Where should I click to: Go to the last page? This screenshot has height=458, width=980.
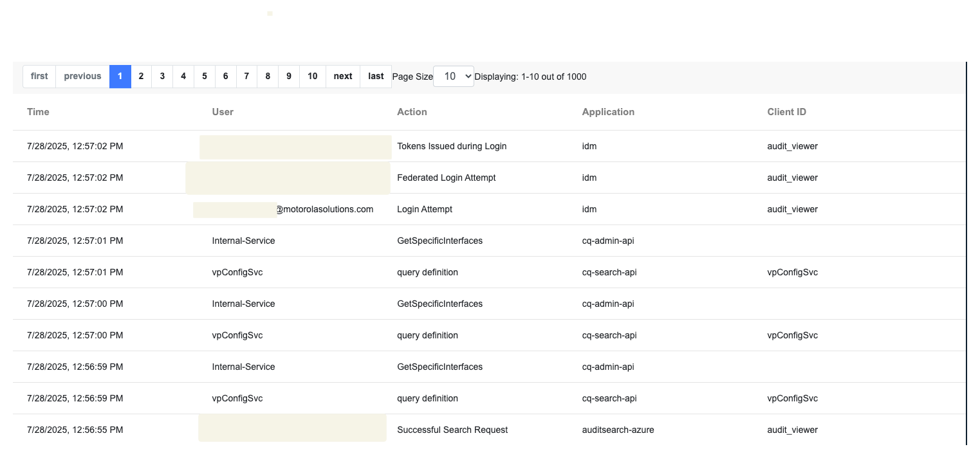tap(376, 77)
